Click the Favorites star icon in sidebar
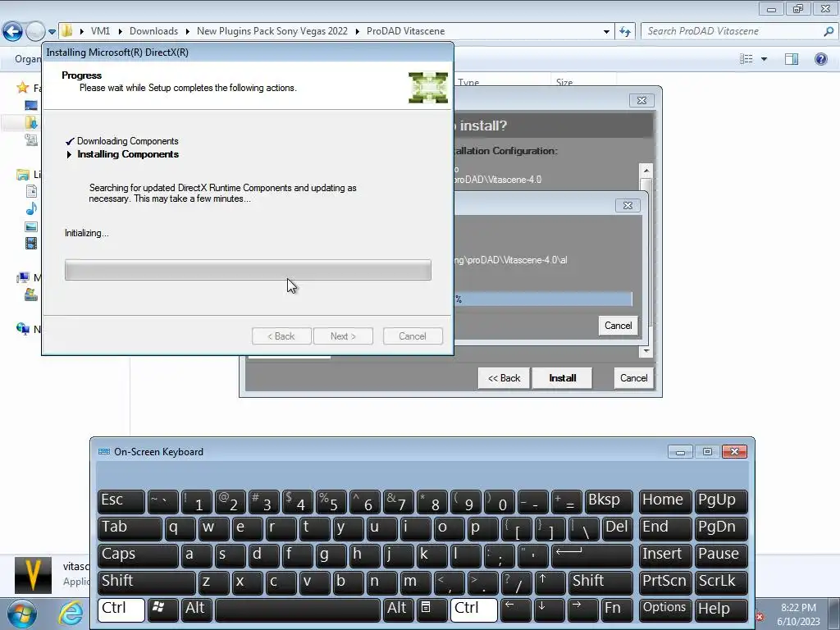This screenshot has height=630, width=840. (x=22, y=87)
